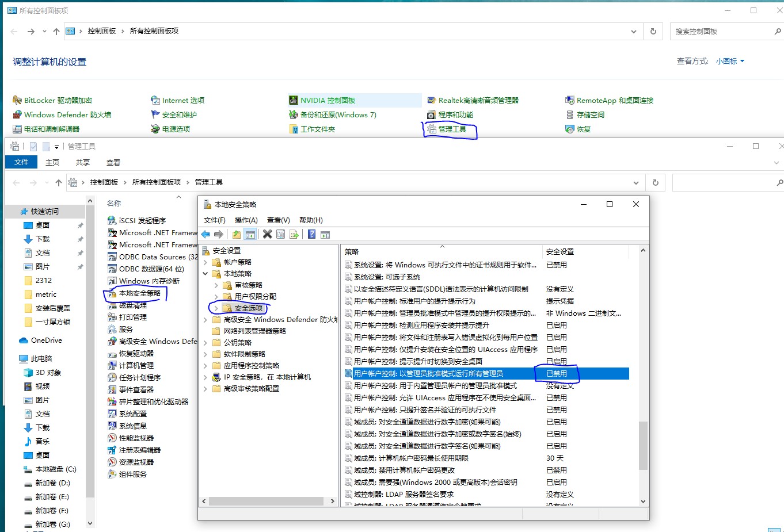Open 注册表编辑器 in 管理工具 list
The width and height of the screenshot is (784, 532).
coord(134,450)
